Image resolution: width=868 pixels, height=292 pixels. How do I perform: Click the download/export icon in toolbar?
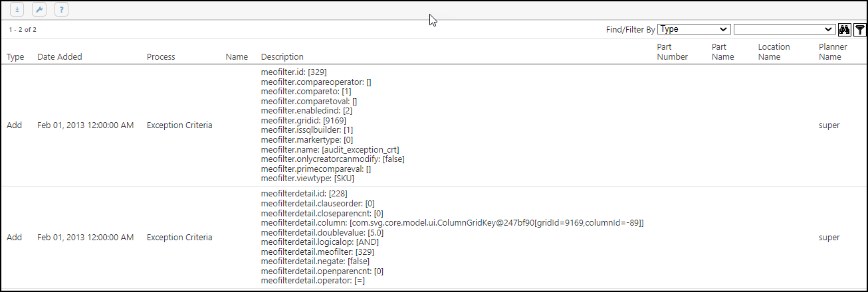coord(17,9)
